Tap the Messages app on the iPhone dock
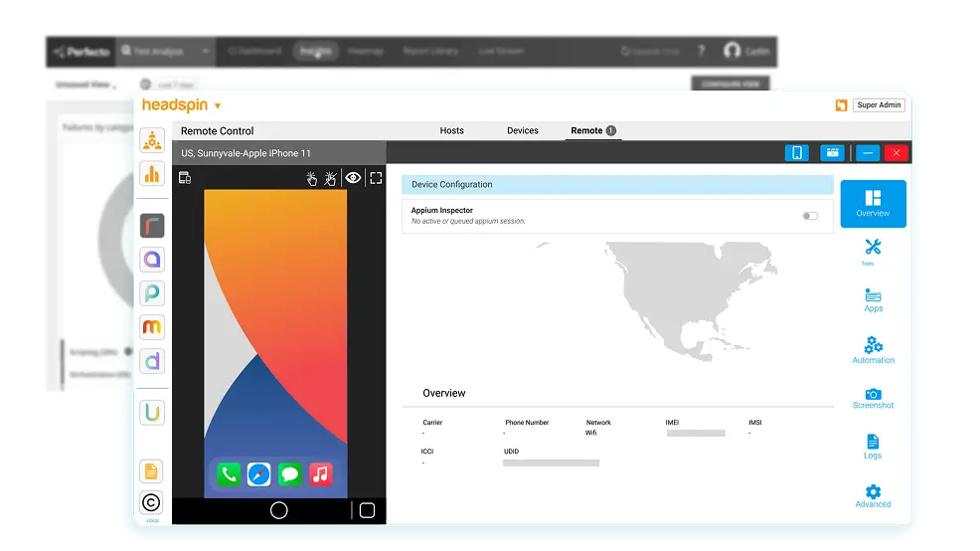The height and width of the screenshot is (551, 980). (x=289, y=474)
